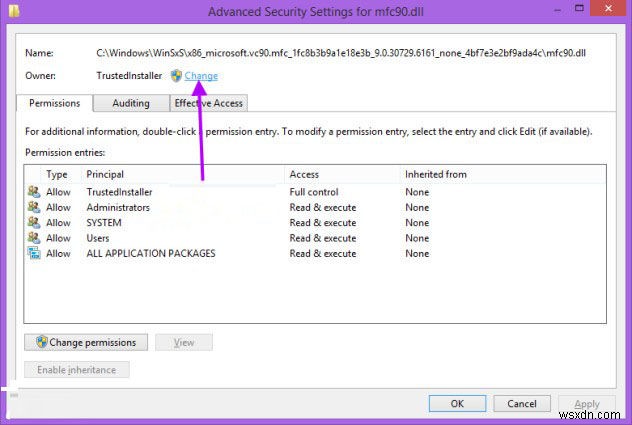This screenshot has height=425, width=632.
Task: Click the mfc90.dll file path text
Action: 341,53
